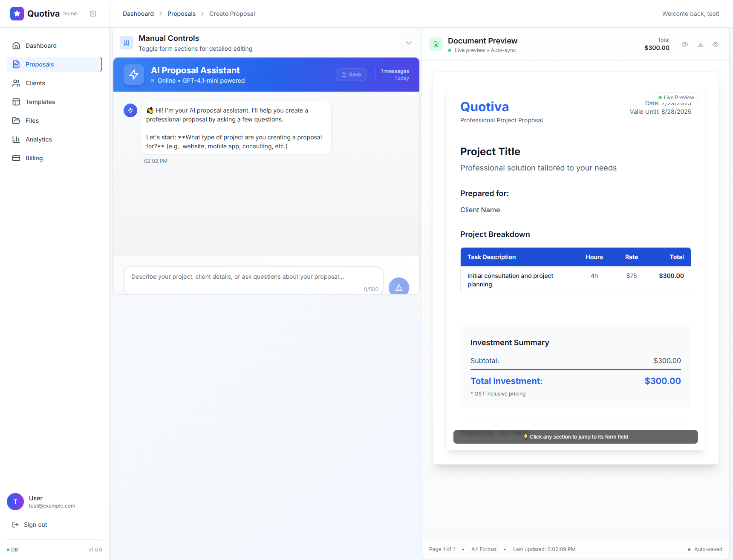The height and width of the screenshot is (560, 733).
Task: Select Proposals in the sidebar
Action: [x=40, y=64]
